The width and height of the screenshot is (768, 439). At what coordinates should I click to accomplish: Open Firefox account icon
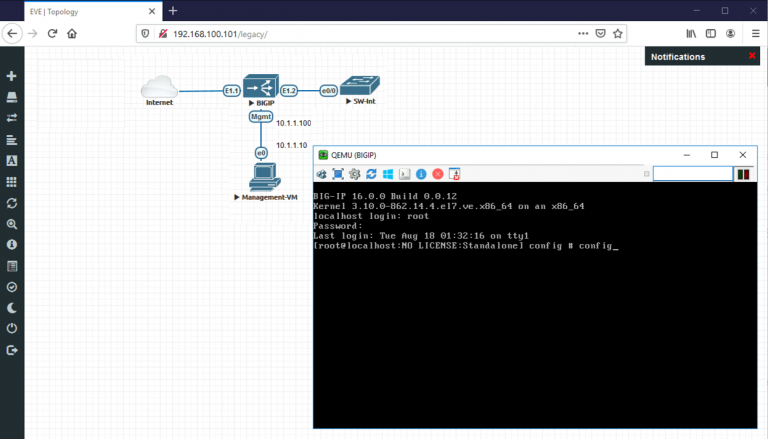coord(730,33)
